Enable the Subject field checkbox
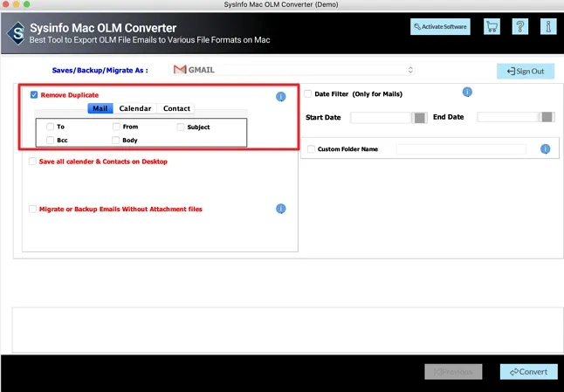The width and height of the screenshot is (564, 392). tap(181, 127)
